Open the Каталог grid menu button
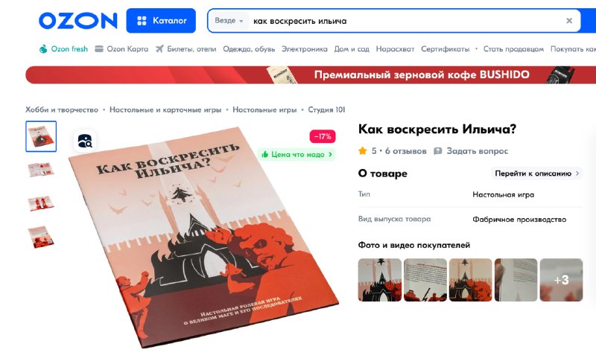The image size is (596, 364). click(x=161, y=21)
